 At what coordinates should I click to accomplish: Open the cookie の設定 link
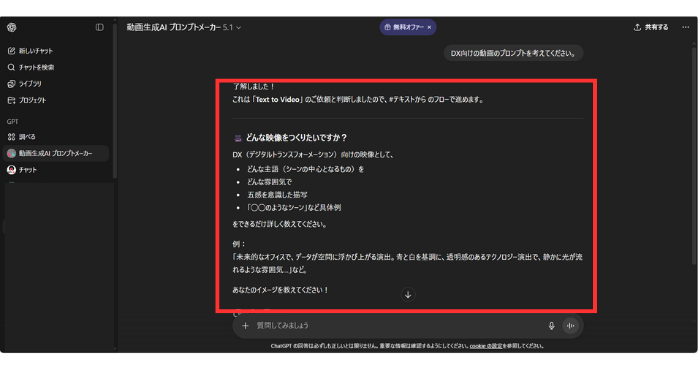[486, 346]
